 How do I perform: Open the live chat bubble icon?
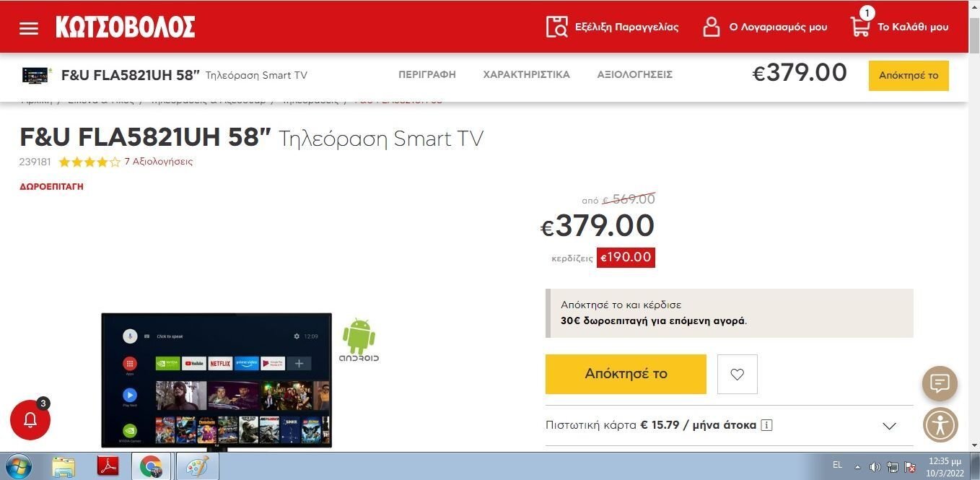point(940,383)
